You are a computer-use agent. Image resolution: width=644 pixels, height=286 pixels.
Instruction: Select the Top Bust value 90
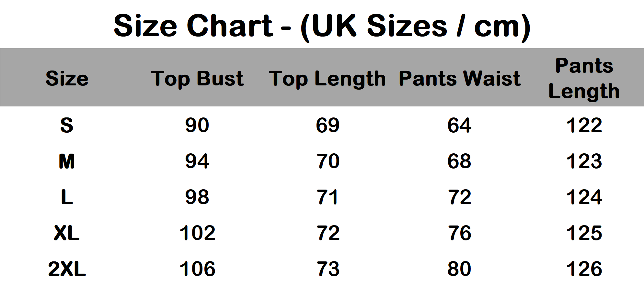click(197, 125)
